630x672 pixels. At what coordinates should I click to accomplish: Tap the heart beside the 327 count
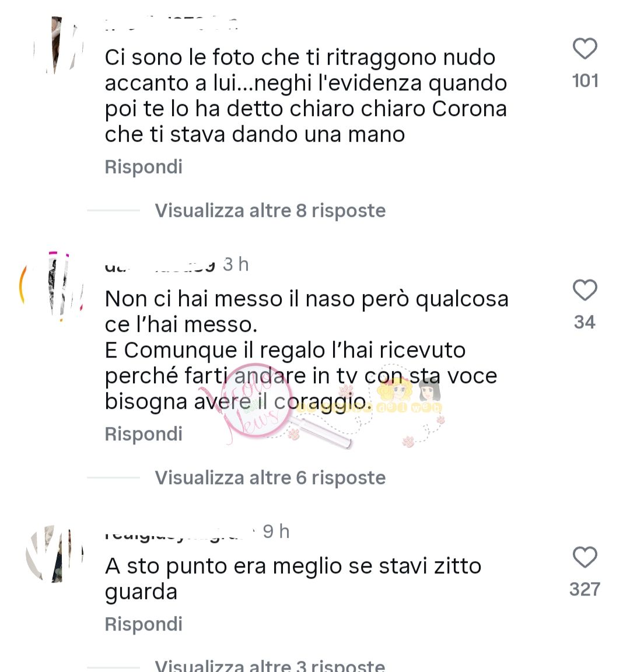[x=585, y=557]
